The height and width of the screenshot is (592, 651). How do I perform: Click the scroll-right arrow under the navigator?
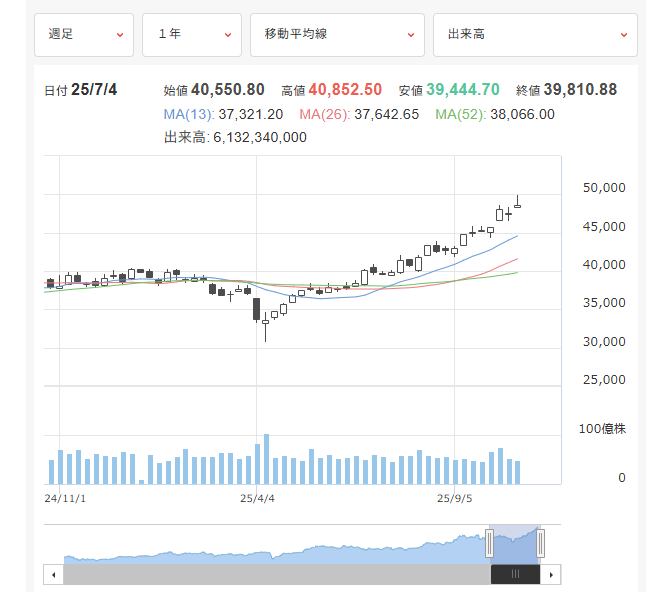553,574
